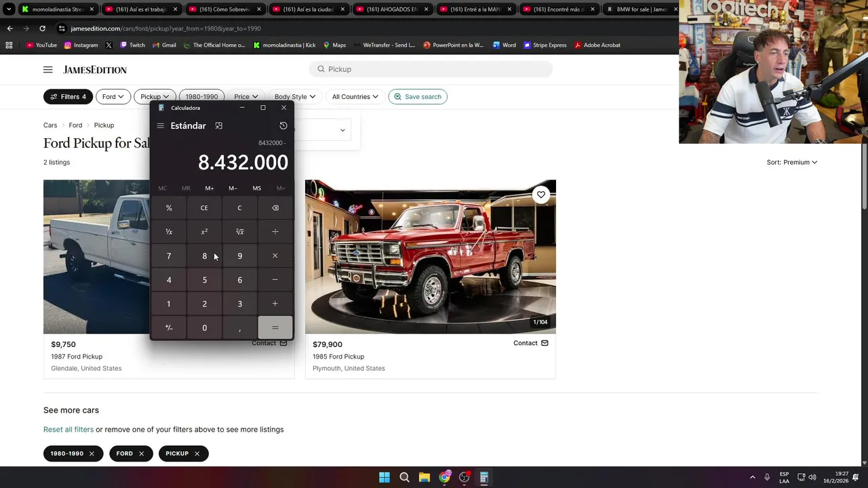The height and width of the screenshot is (488, 868).
Task: Remove the FORD filter chip
Action: pyautogui.click(x=141, y=453)
